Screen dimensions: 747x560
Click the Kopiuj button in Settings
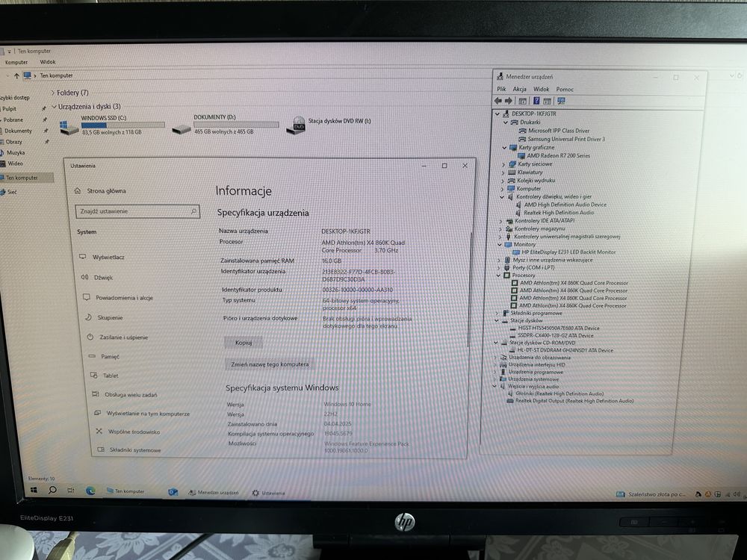(244, 343)
